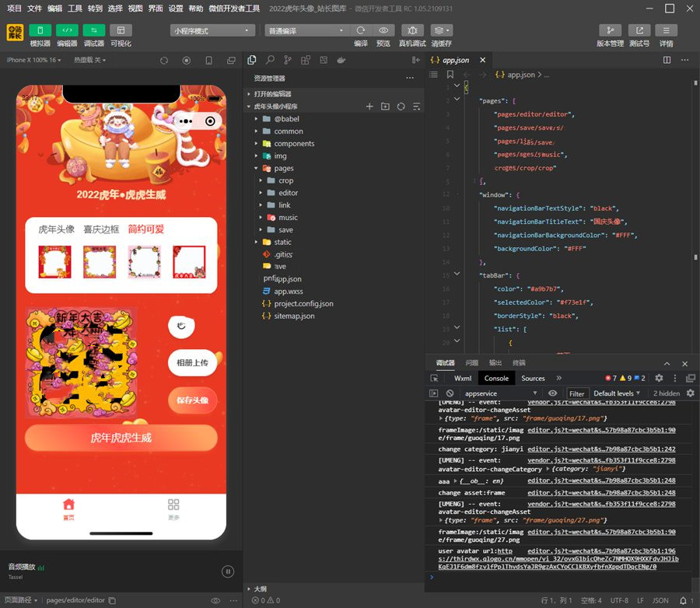The image size is (700, 608).
Task: Click the real device debug icon
Action: (412, 30)
